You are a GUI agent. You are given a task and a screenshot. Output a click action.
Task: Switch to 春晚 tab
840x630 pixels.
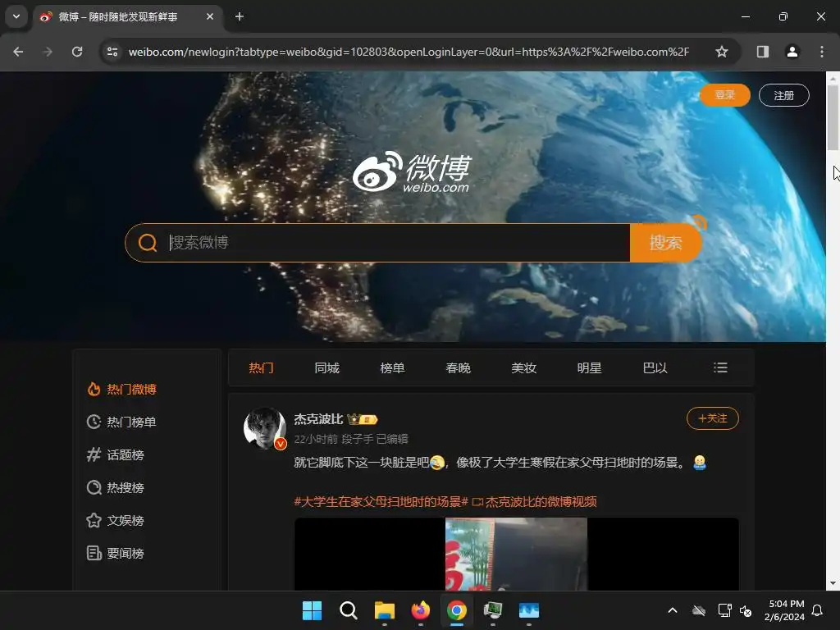click(458, 368)
